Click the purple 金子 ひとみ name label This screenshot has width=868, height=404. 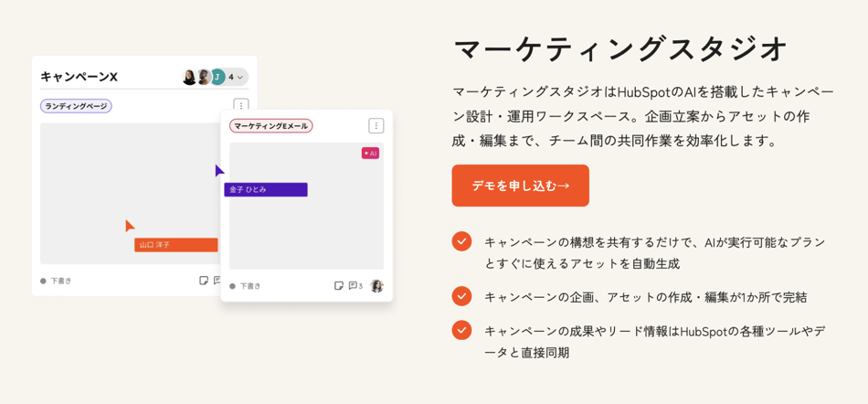tap(266, 189)
